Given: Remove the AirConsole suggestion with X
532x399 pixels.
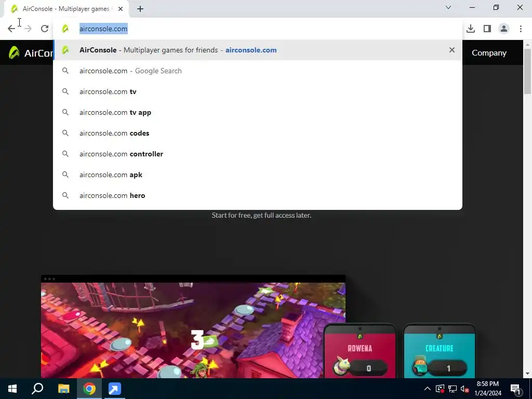Looking at the screenshot, I should (x=452, y=50).
